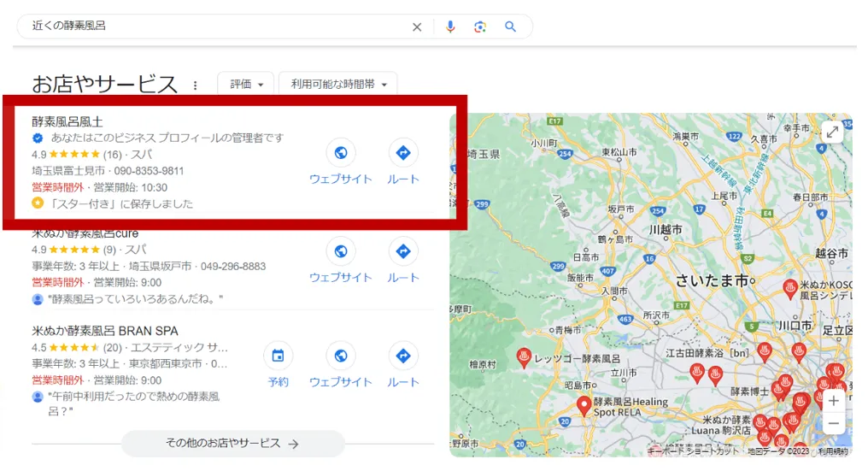Open website of 米ぬか酵素風呂 BRAN SPA
This screenshot has width=868, height=471.
[340, 365]
